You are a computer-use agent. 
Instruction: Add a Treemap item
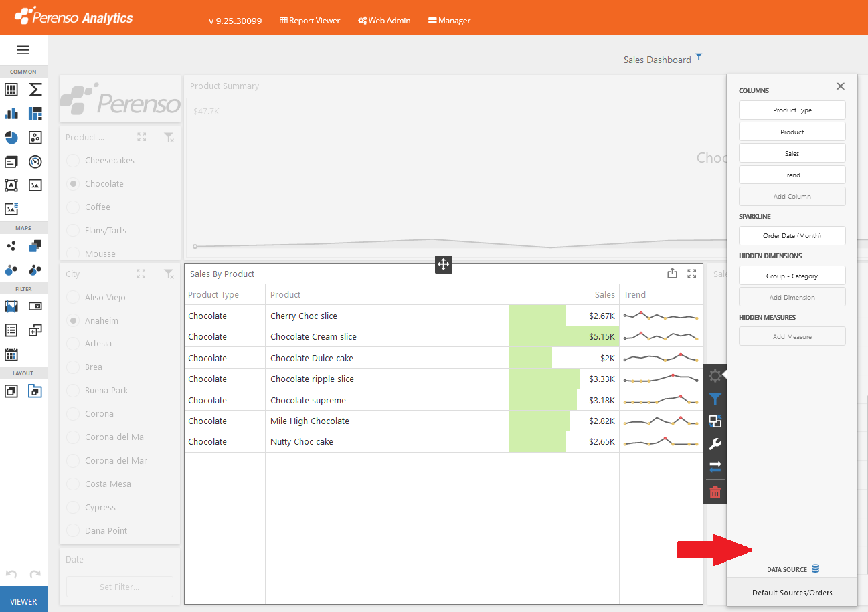35,114
